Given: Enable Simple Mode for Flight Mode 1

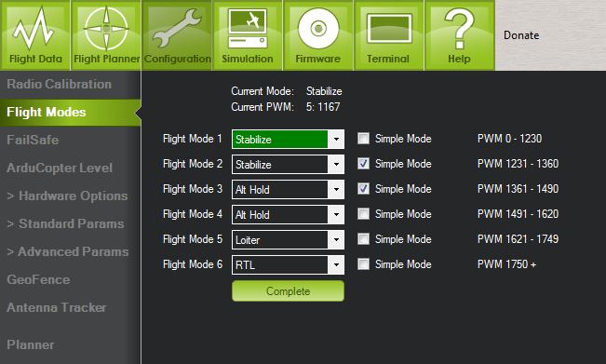Looking at the screenshot, I should click(x=363, y=139).
